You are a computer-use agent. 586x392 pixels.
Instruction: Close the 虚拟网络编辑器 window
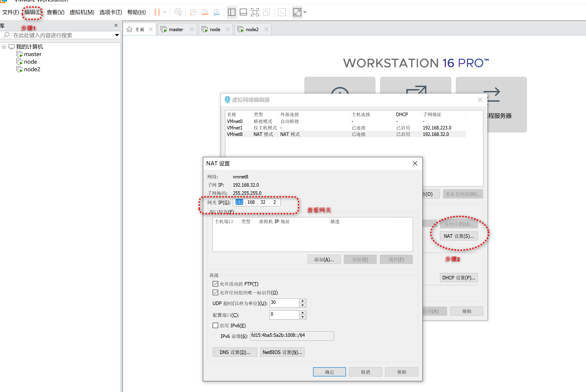point(480,100)
